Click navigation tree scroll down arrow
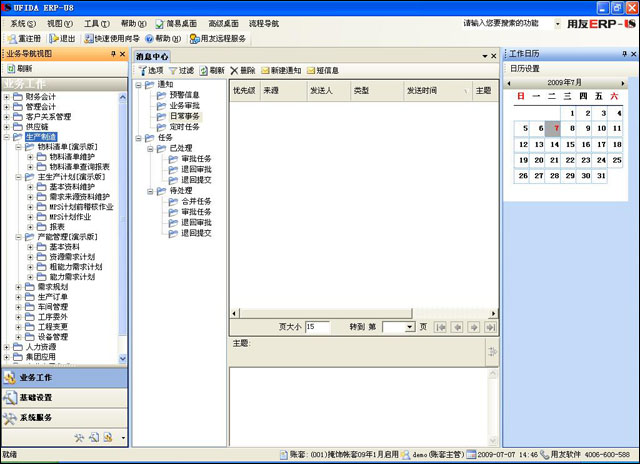The image size is (640, 464). point(122,359)
